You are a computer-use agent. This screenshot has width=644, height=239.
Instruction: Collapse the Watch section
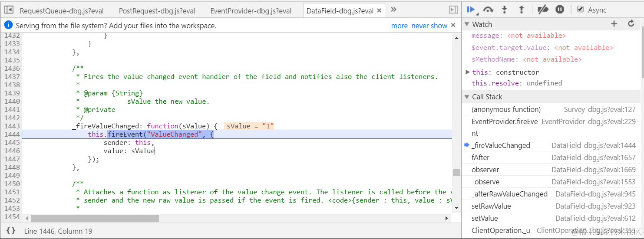click(467, 24)
